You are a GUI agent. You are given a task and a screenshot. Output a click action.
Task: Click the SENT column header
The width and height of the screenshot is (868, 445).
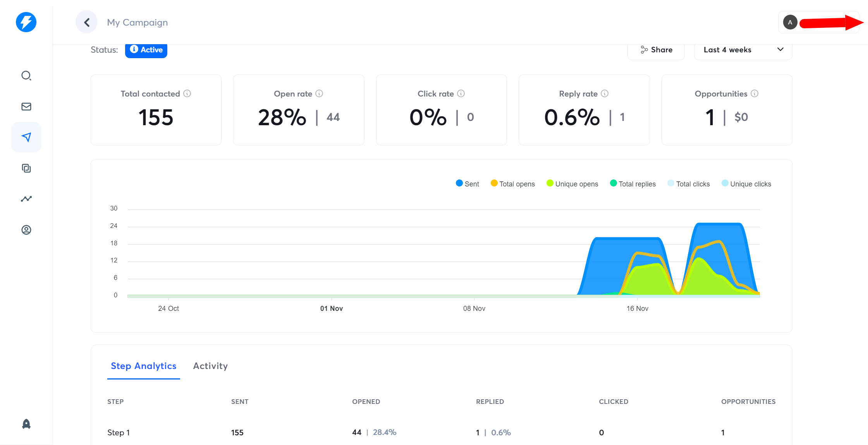[240, 402]
